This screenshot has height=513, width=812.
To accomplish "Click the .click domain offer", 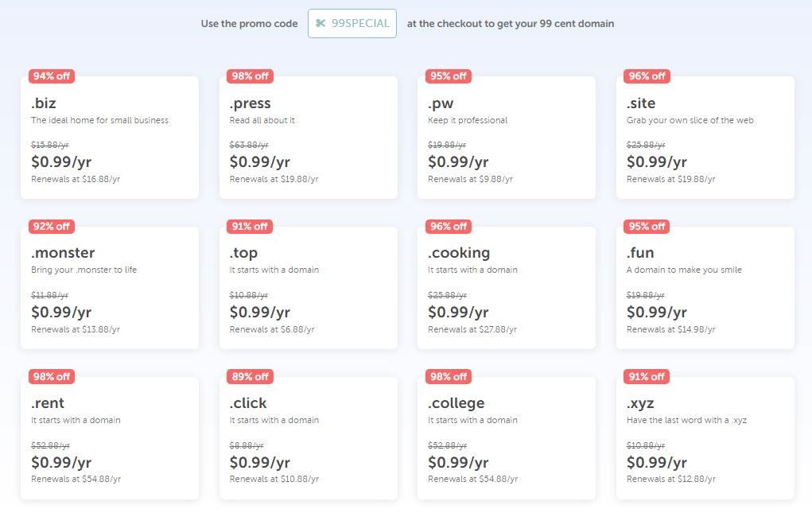I will click(x=308, y=438).
